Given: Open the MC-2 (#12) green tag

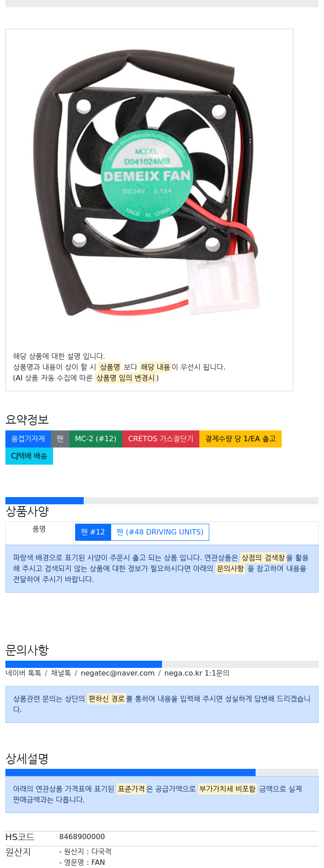Looking at the screenshot, I should (x=96, y=439).
